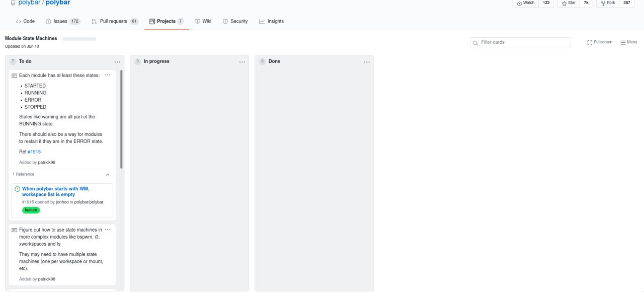Select the Projects tab
The height and width of the screenshot is (292, 644).
click(167, 21)
